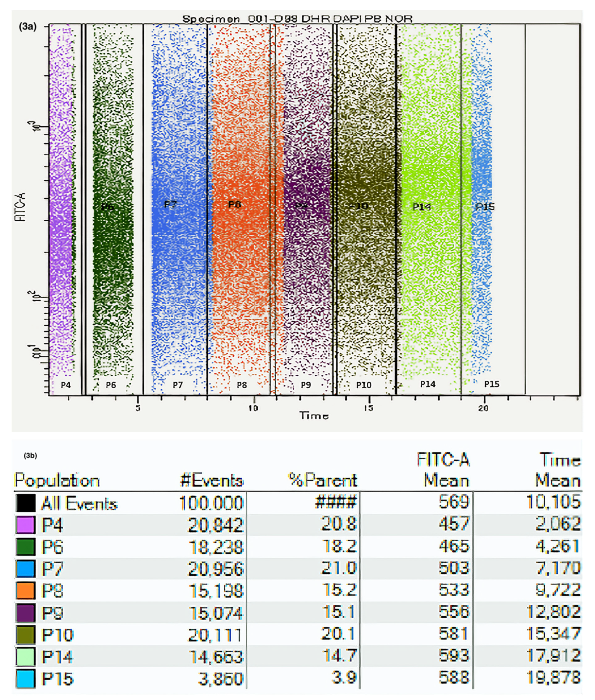The width and height of the screenshot is (595, 700).
Task: Click the #Events column header
Action: tap(212, 480)
